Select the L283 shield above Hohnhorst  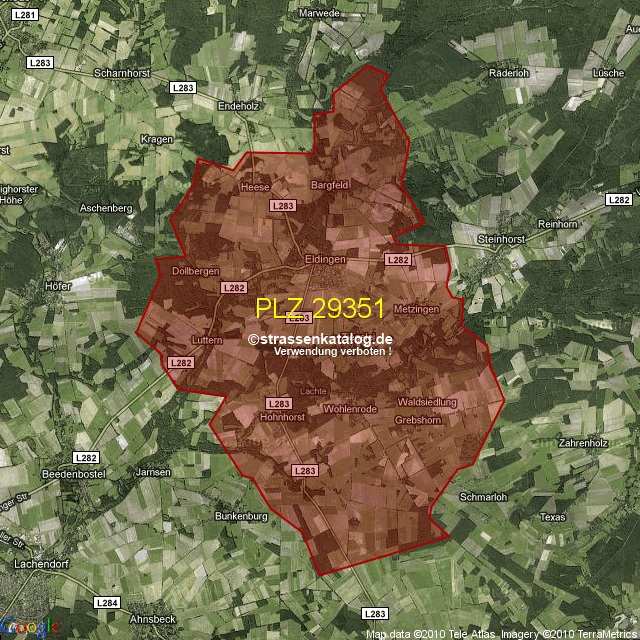(280, 403)
